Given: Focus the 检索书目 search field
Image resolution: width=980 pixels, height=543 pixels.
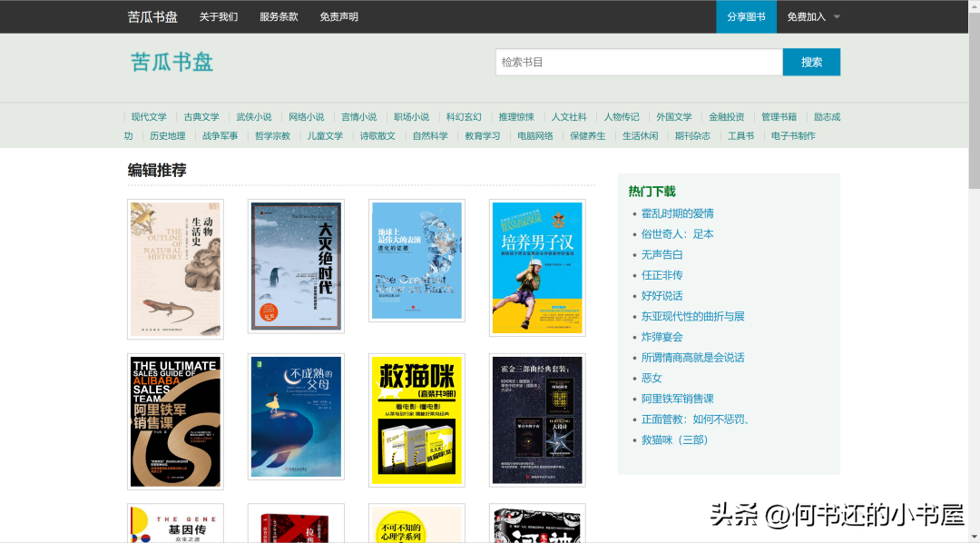Looking at the screenshot, I should pos(639,62).
